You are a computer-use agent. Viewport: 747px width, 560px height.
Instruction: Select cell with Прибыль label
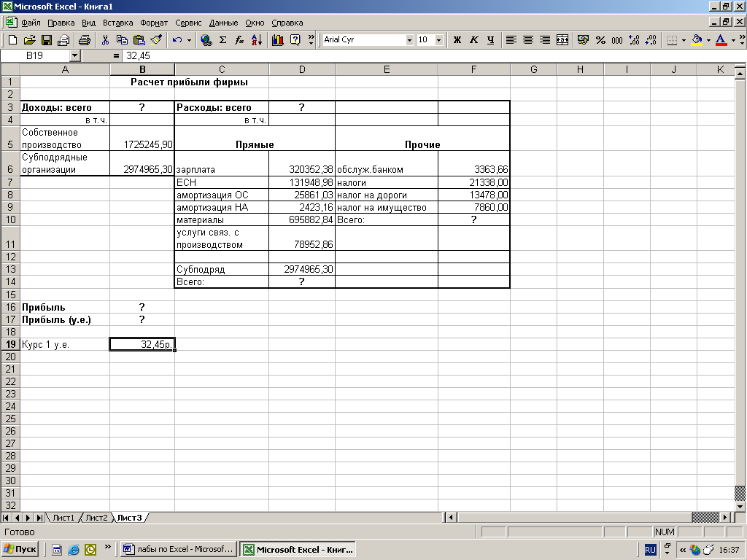tap(65, 307)
